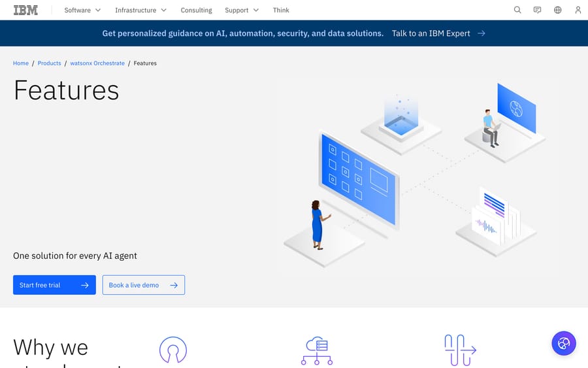Screen dimensions: 588x368
Task: Open the chat contact icon in header
Action: click(x=538, y=10)
